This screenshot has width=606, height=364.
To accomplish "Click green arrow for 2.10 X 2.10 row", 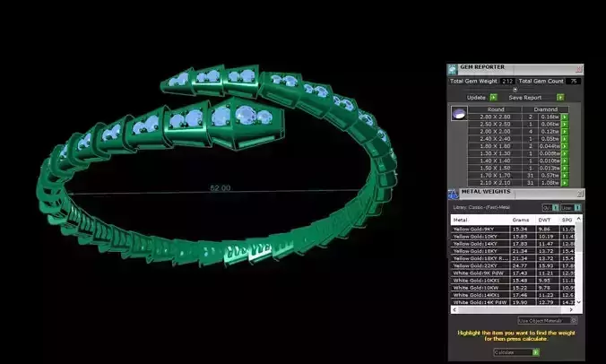I will pos(565,183).
